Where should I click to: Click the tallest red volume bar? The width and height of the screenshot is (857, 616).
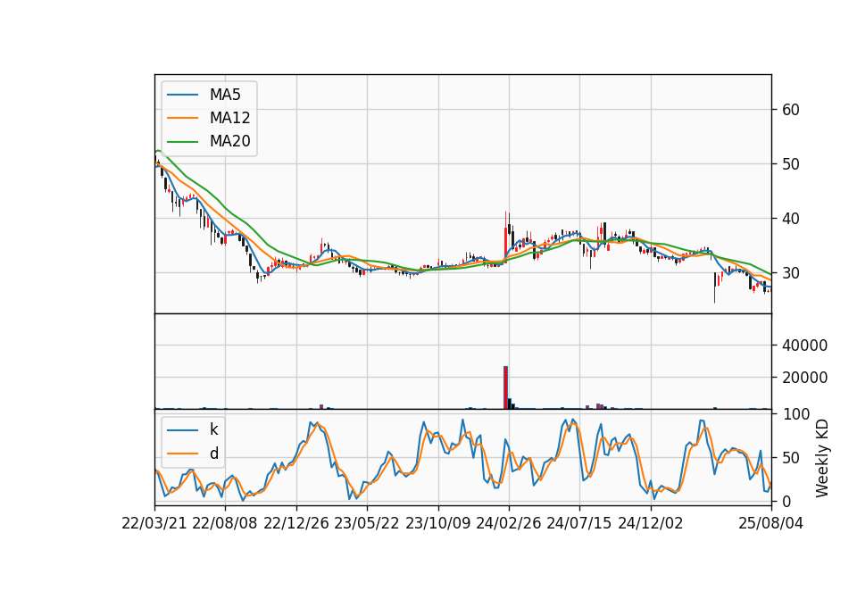pyautogui.click(x=505, y=387)
